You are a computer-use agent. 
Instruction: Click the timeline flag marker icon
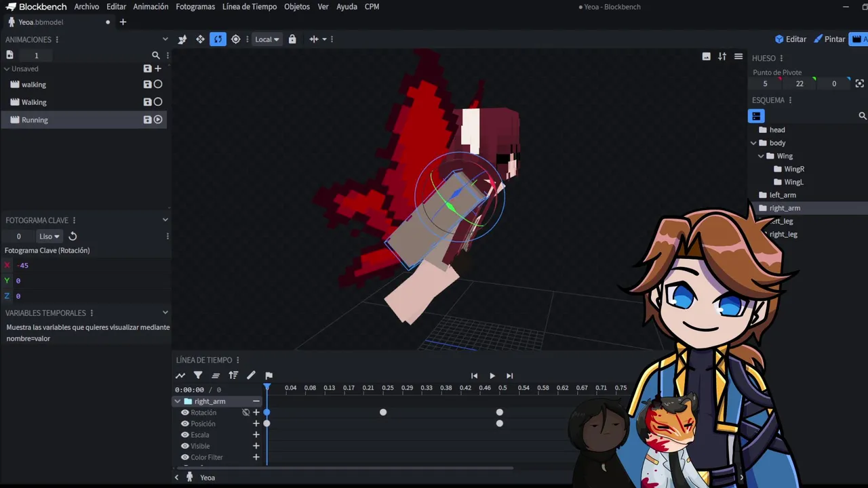coord(269,375)
